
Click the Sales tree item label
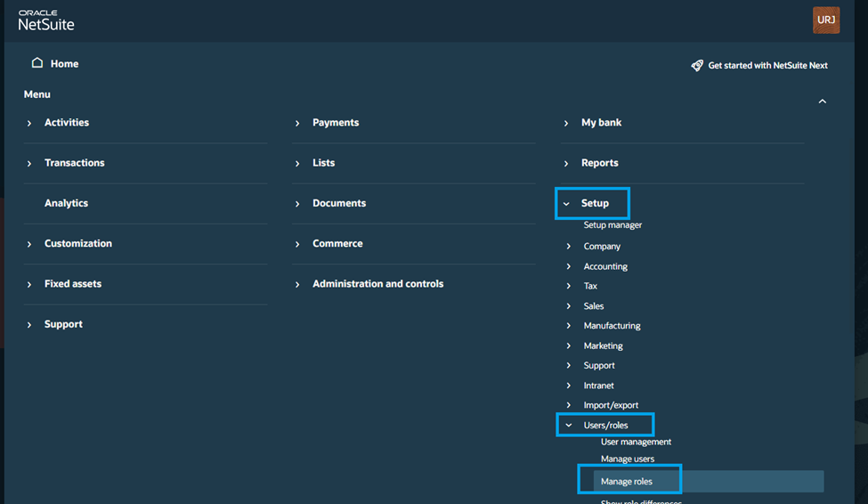click(594, 305)
